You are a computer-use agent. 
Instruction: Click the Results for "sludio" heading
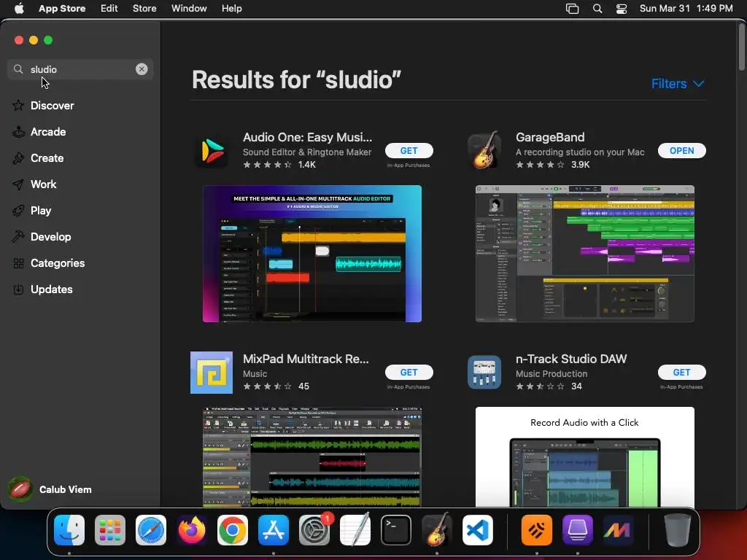(296, 79)
